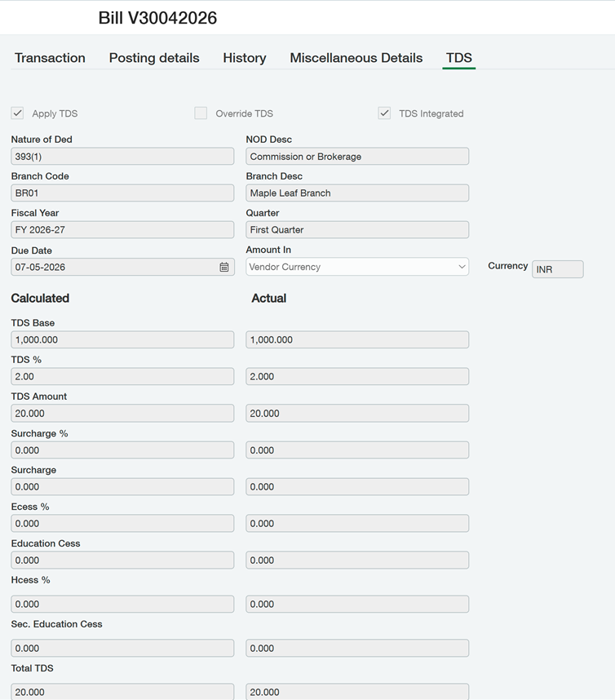Screen dimensions: 615x700
Task: Click the Actual Education Cess field
Action: (357, 560)
